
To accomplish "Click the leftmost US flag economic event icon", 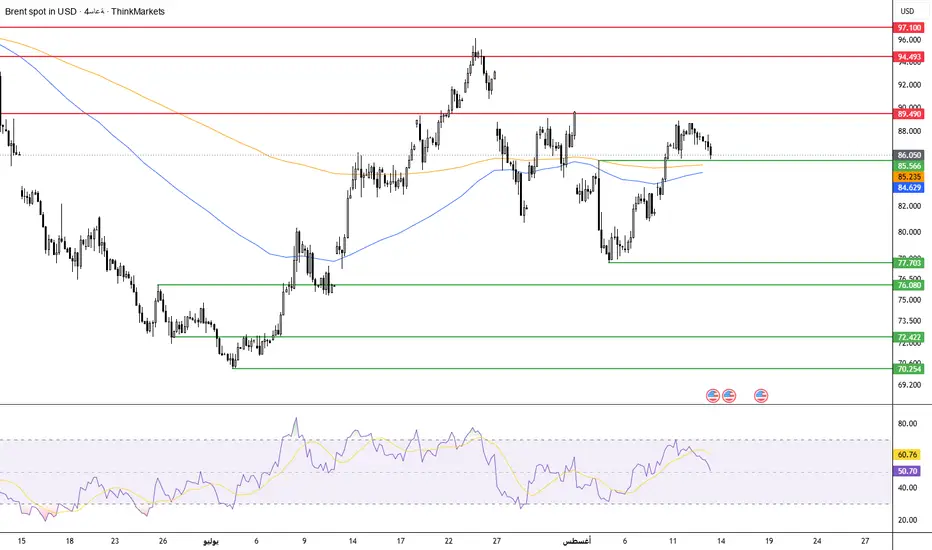I will (x=713, y=395).
